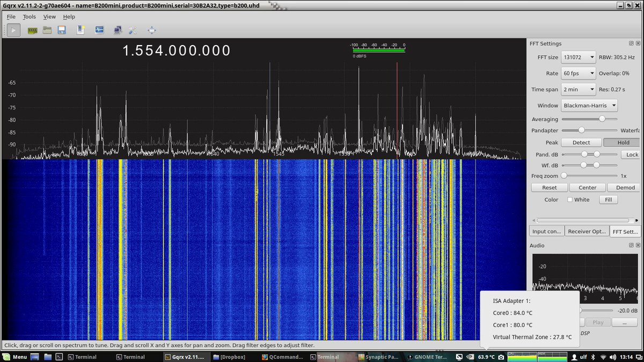This screenshot has height=362, width=644.
Task: Toggle peak Detect button
Action: coord(581,143)
